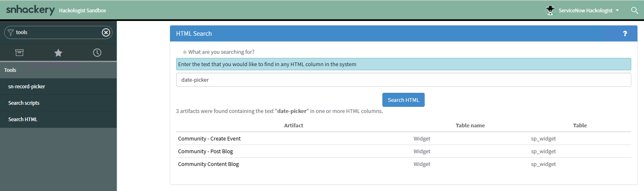
Task: Click the navigation filter input box
Action: click(57, 32)
